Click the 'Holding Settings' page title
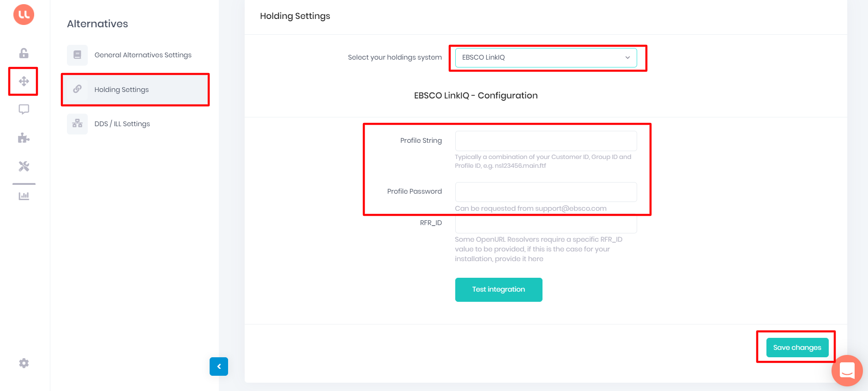The width and height of the screenshot is (868, 391). (295, 16)
